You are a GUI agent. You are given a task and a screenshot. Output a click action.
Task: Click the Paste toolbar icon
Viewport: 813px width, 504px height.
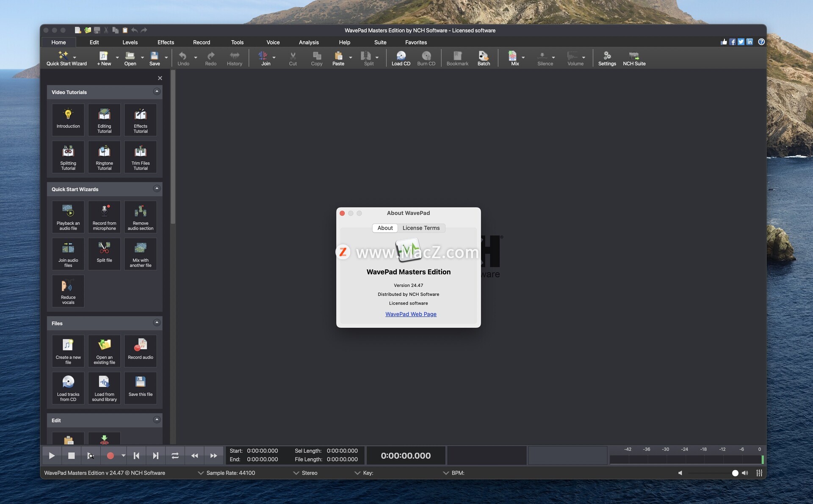[338, 58]
